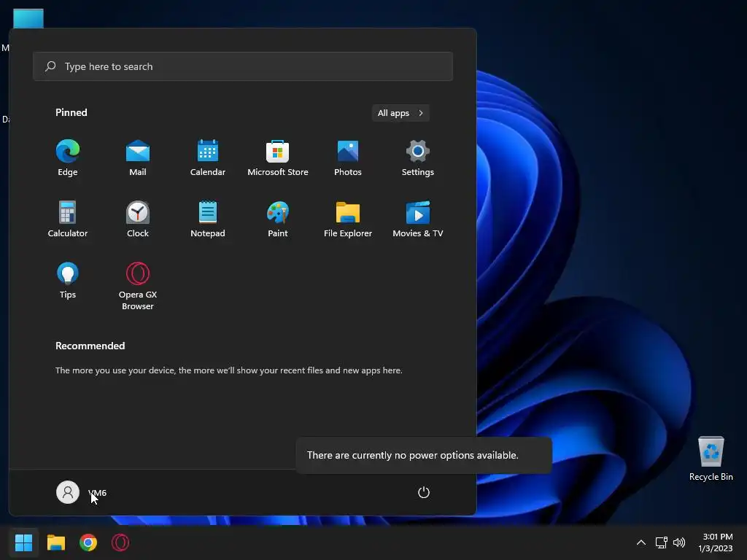This screenshot has height=560, width=747.
Task: Open the network status tray icon
Action: tap(661, 542)
